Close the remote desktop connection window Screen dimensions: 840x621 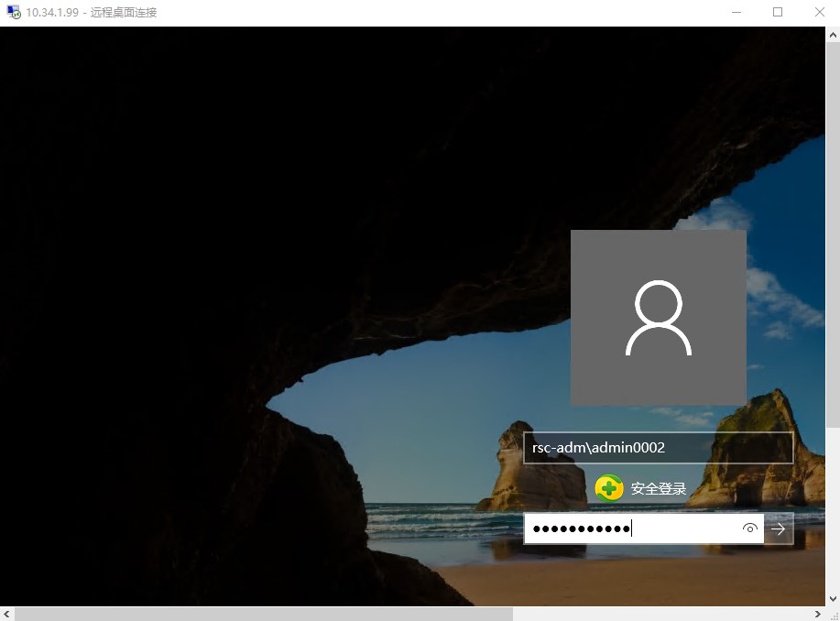tap(820, 13)
